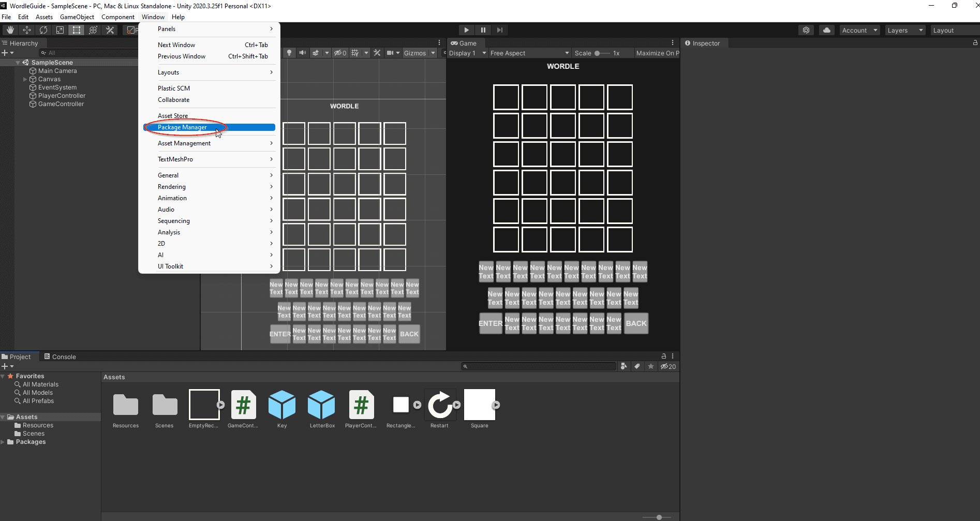
Task: Toggle scene audio in the Scene view
Action: tap(302, 53)
